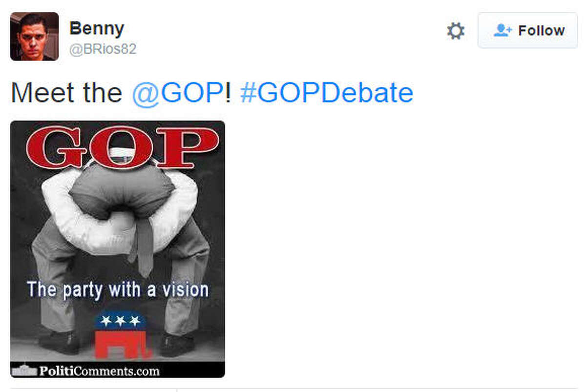Open the Benny display name link
586x392 pixels.
point(97,28)
